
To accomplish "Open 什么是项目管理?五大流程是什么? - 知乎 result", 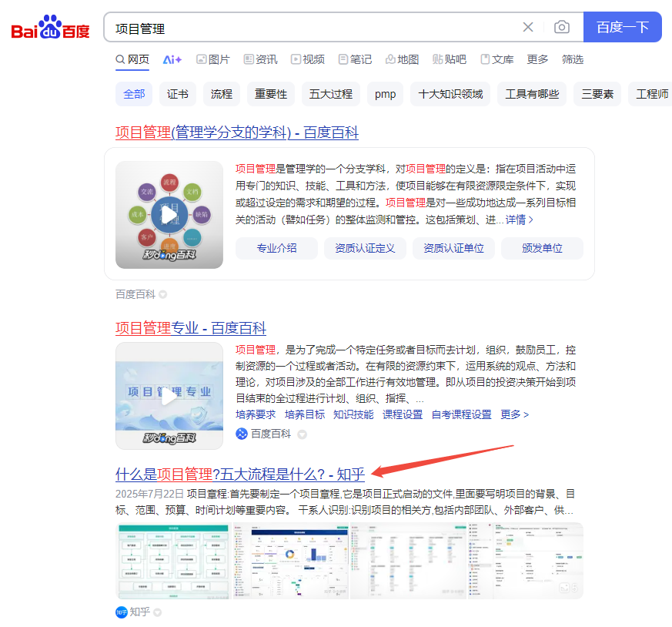I will (x=240, y=474).
